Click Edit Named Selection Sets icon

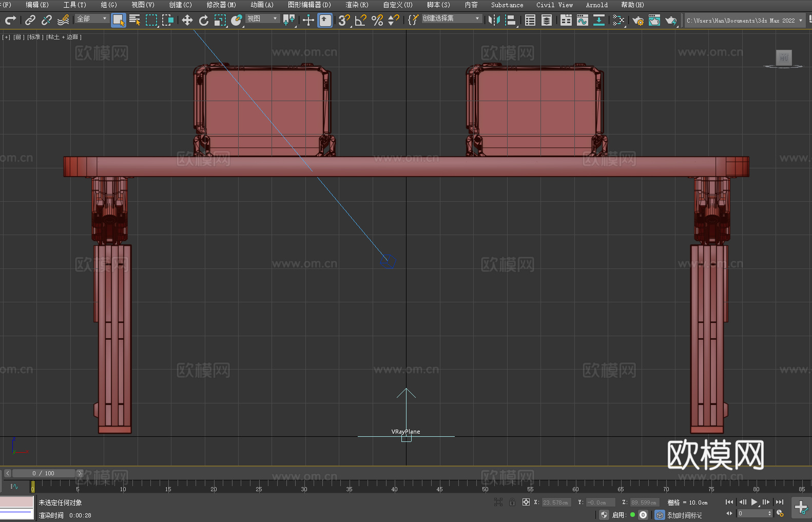coord(413,20)
